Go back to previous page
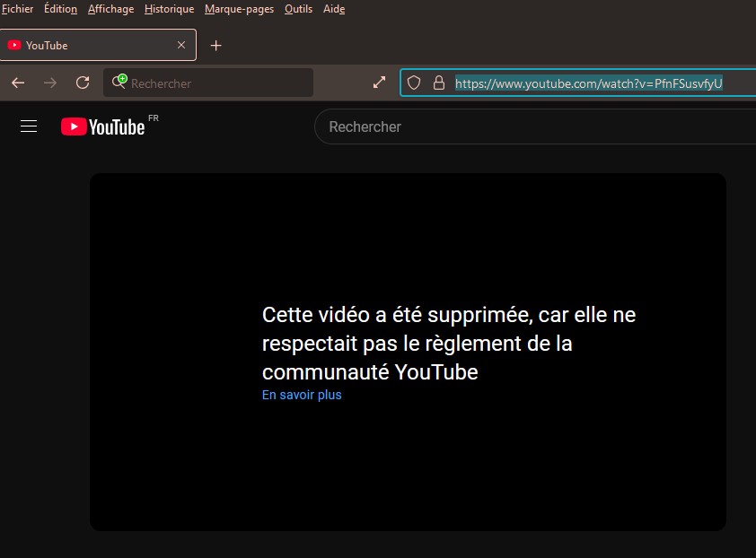The width and height of the screenshot is (756, 558). [x=18, y=83]
